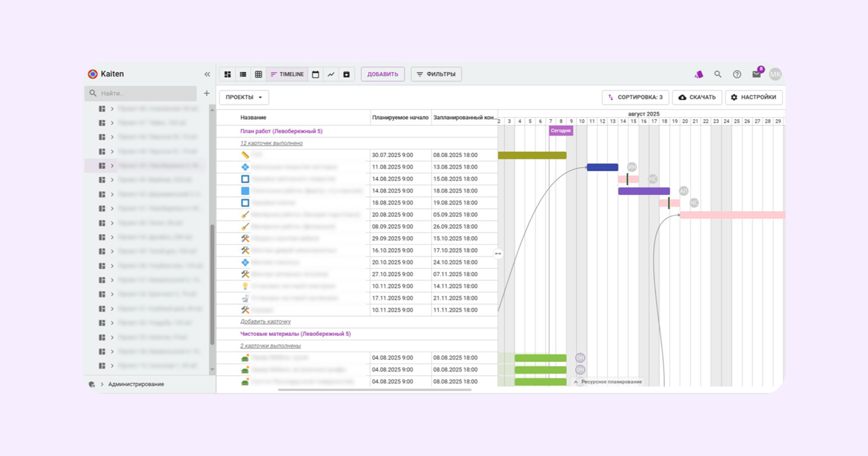The height and width of the screenshot is (456, 868).
Task: Switch to the table grid view
Action: point(259,74)
